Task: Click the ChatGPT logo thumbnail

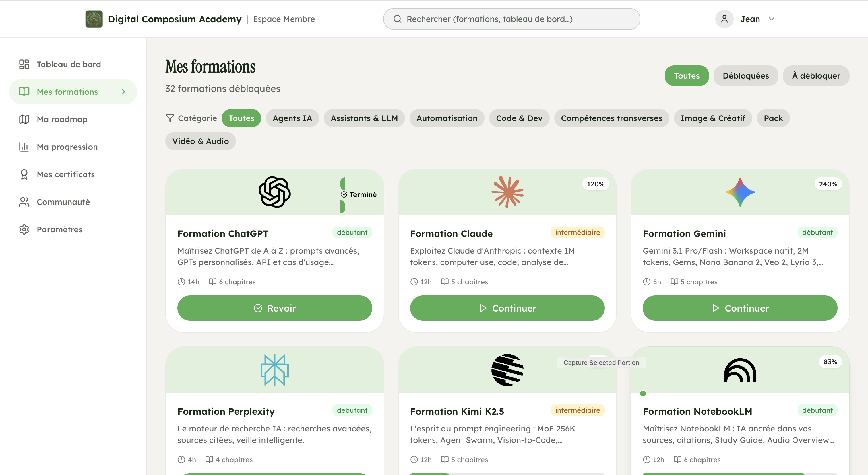Action: click(274, 192)
